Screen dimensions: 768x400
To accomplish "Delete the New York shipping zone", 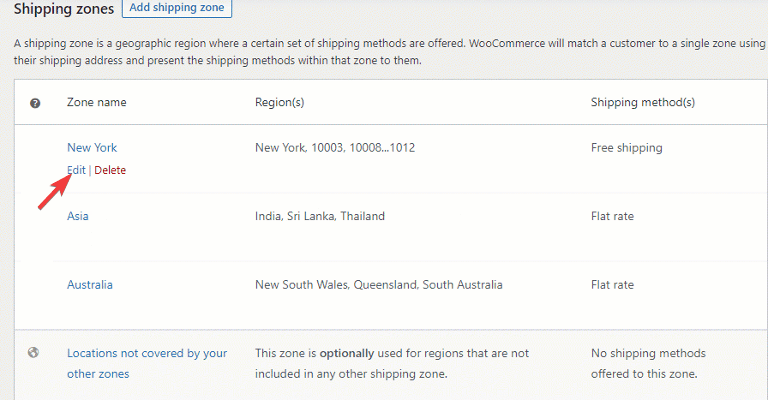I will pyautogui.click(x=110, y=170).
